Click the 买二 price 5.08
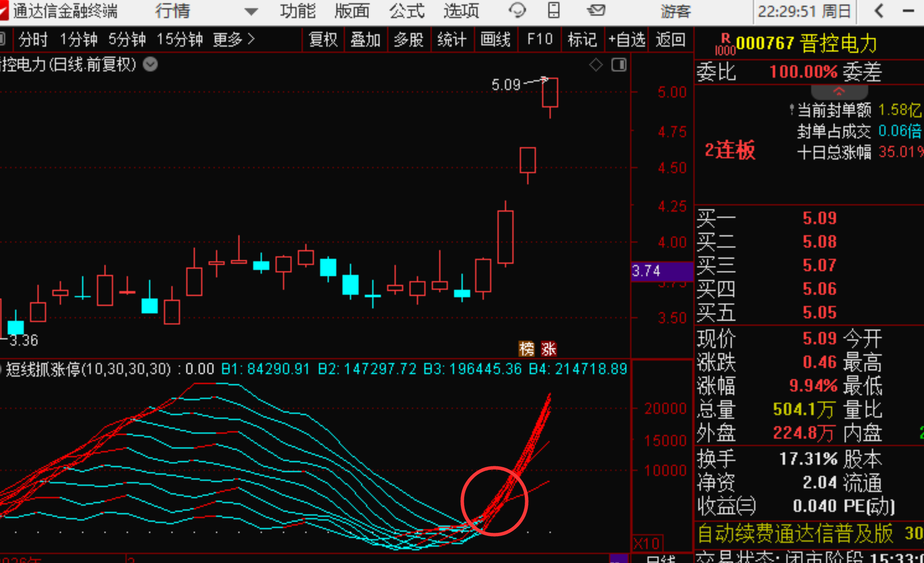This screenshot has width=924, height=563. coord(819,242)
